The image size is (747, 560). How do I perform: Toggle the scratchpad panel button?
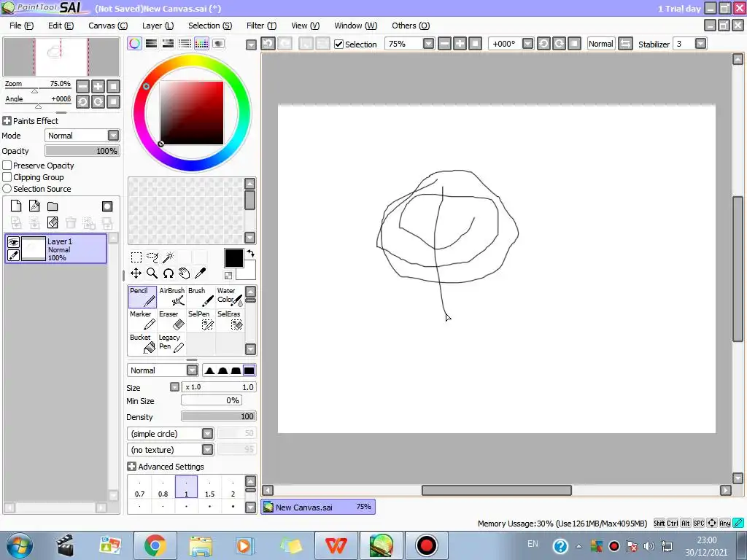coord(219,44)
